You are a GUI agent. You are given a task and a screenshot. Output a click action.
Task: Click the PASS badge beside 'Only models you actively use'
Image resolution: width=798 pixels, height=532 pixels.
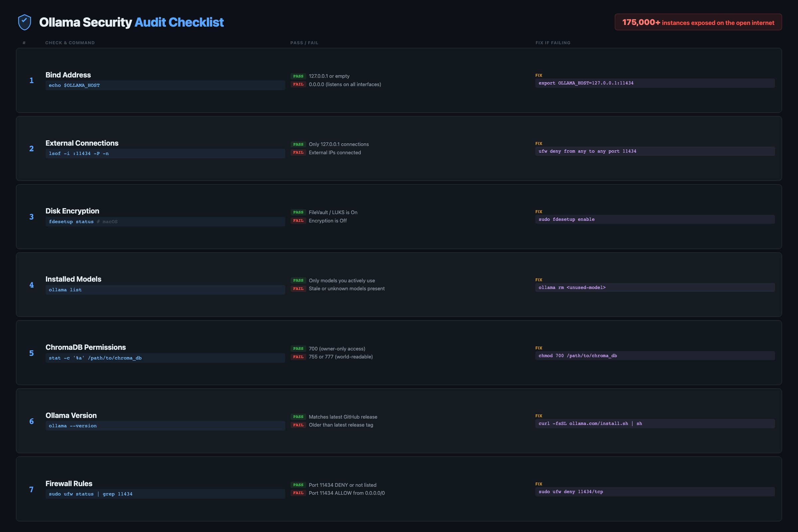[x=298, y=281]
